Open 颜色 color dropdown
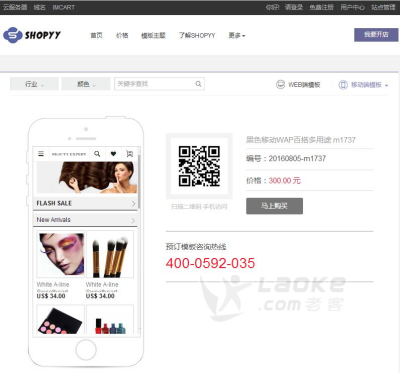Viewport: 400px width, 373px height. pyautogui.click(x=86, y=84)
